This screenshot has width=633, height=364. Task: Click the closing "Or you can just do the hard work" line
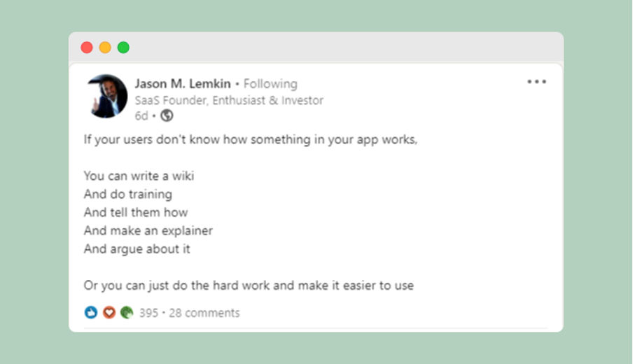pyautogui.click(x=249, y=285)
